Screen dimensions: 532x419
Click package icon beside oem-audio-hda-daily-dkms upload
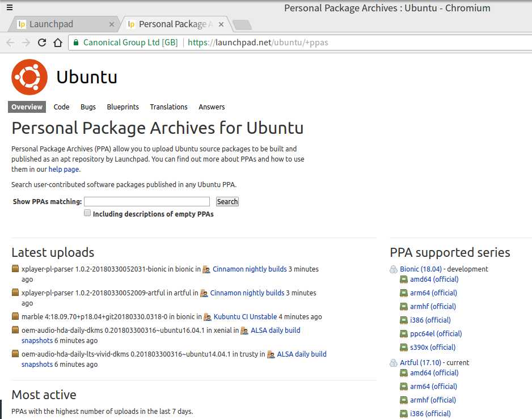pos(15,330)
